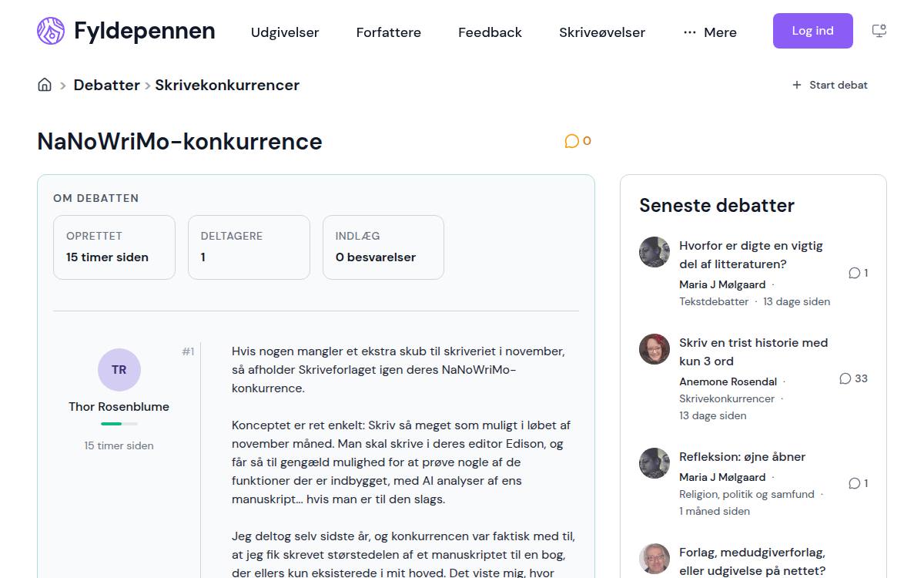Click 15 timer siden under Thor Rosenblume

[x=119, y=445]
